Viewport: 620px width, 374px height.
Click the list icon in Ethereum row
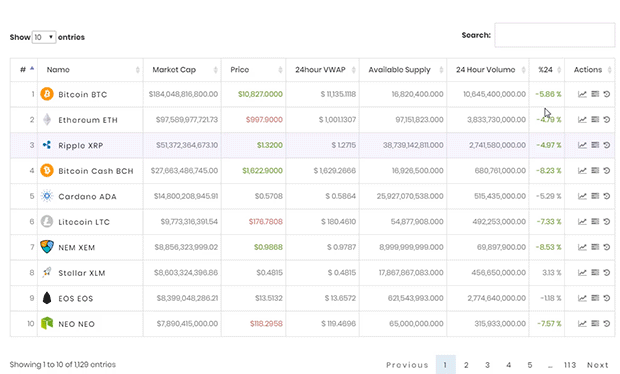(595, 119)
